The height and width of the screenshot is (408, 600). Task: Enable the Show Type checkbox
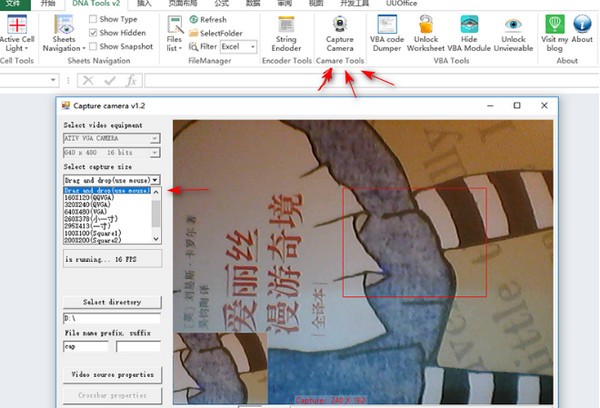tap(91, 19)
